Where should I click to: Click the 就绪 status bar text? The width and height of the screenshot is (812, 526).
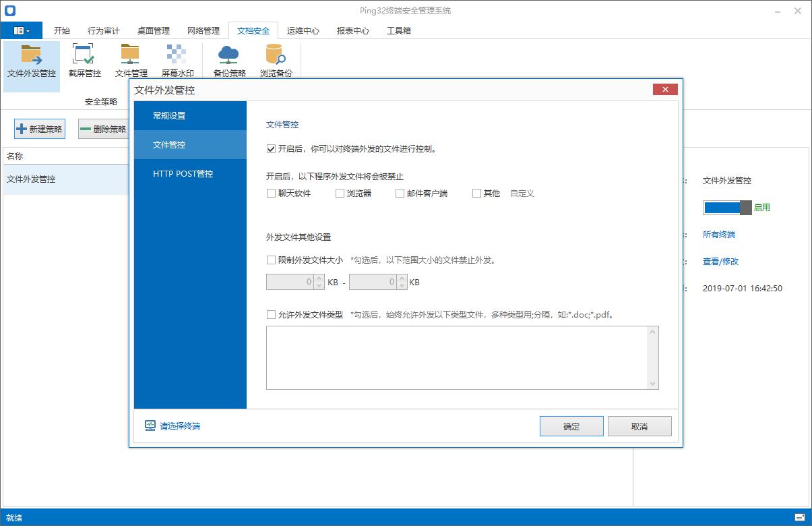[14, 518]
